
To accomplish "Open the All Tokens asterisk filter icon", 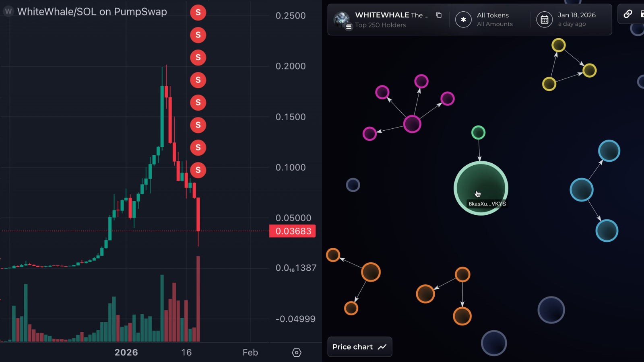I will coord(463,19).
